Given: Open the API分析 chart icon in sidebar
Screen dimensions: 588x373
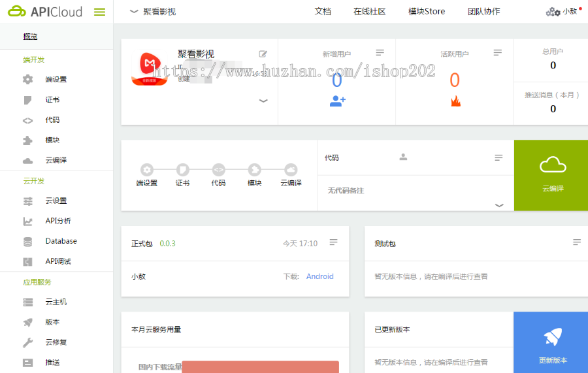Looking at the screenshot, I should tap(27, 221).
